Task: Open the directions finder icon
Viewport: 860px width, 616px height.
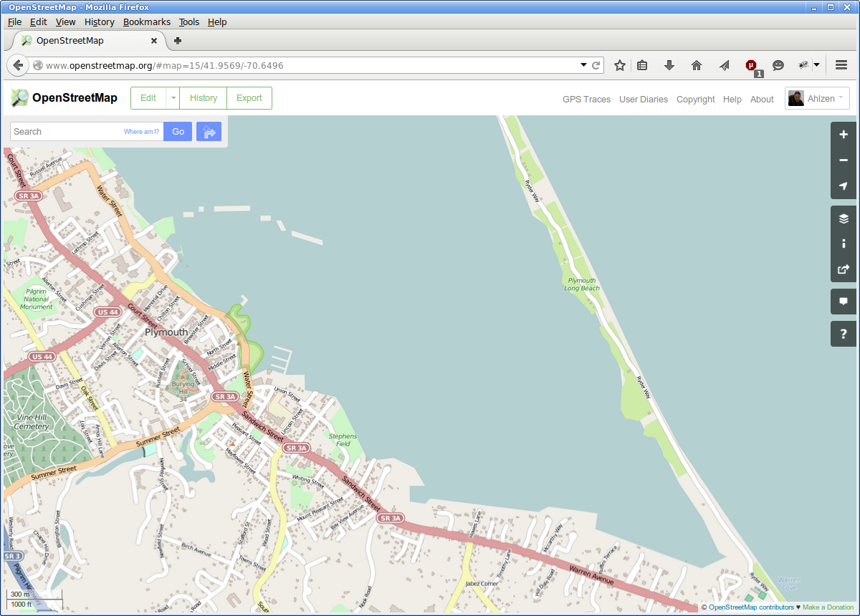Action: click(x=209, y=132)
